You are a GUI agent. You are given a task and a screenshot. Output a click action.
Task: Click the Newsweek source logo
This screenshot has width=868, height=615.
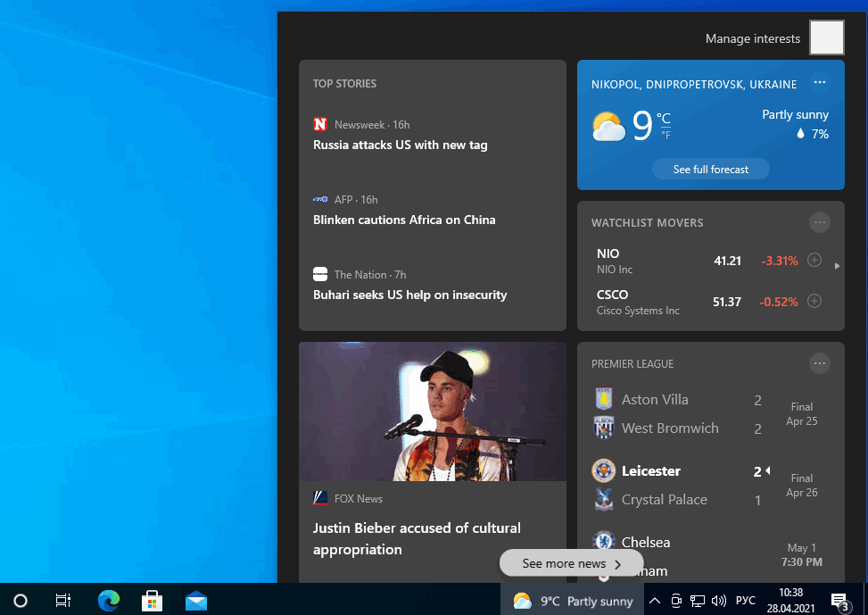pos(320,124)
